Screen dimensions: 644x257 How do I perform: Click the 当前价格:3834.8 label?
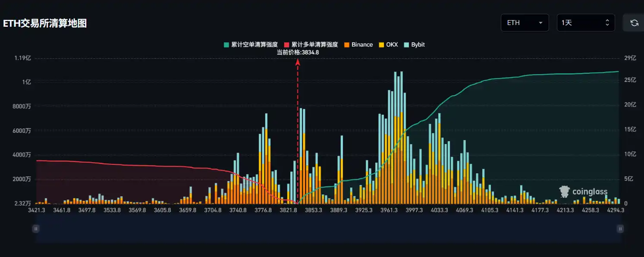[x=297, y=52]
